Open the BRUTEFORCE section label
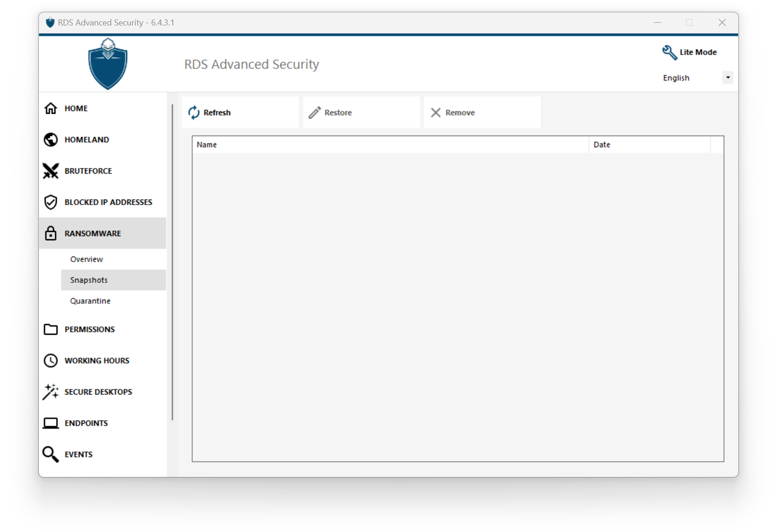The image size is (779, 532). coord(88,171)
